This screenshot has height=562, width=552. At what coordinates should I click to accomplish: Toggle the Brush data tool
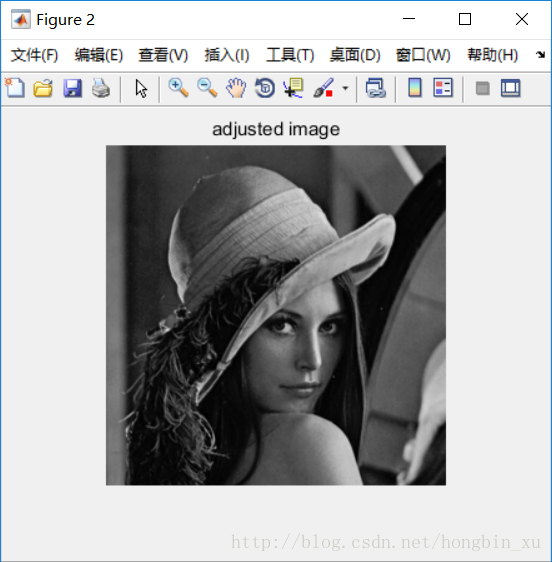tap(323, 88)
